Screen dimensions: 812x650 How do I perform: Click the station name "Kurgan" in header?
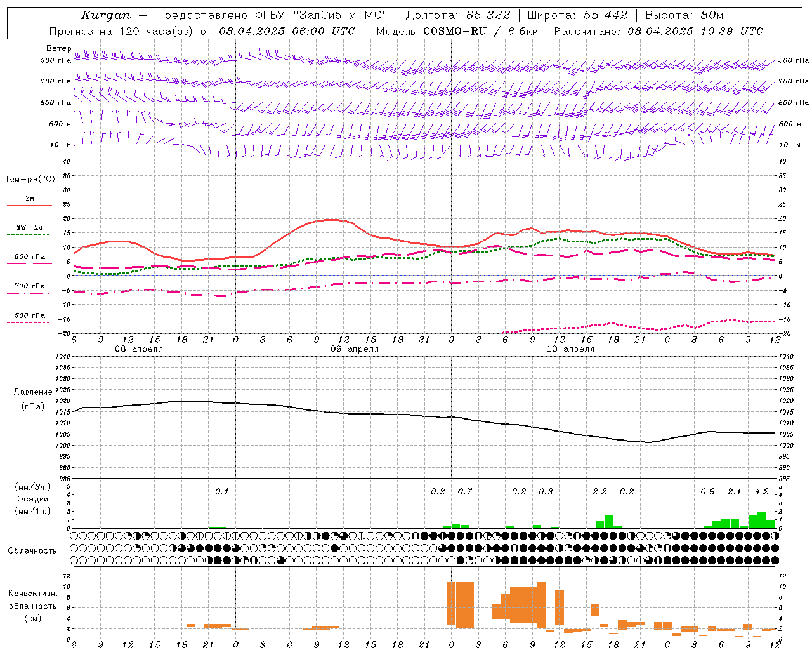click(105, 15)
